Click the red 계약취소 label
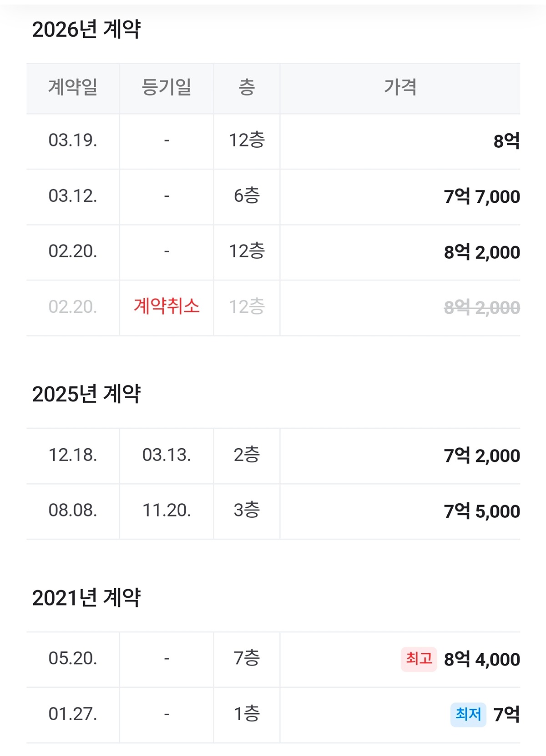 pos(167,307)
